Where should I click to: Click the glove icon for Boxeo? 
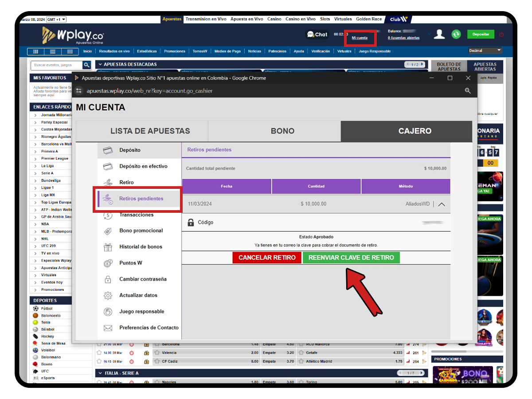point(35,364)
